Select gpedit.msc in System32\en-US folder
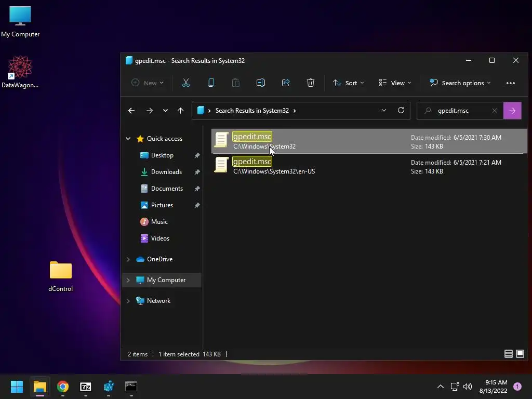 pos(369,166)
